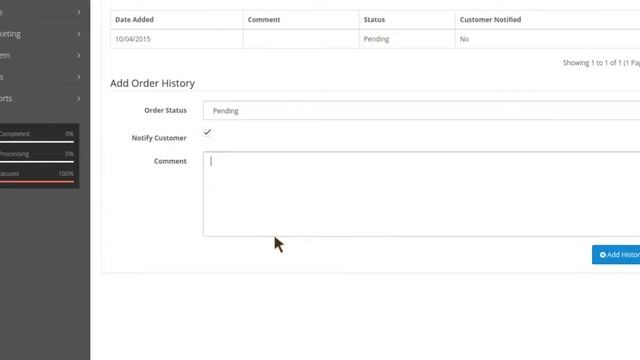The image size is (640, 360).
Task: Expand the Marketing sidebar menu chevron
Action: point(78,34)
